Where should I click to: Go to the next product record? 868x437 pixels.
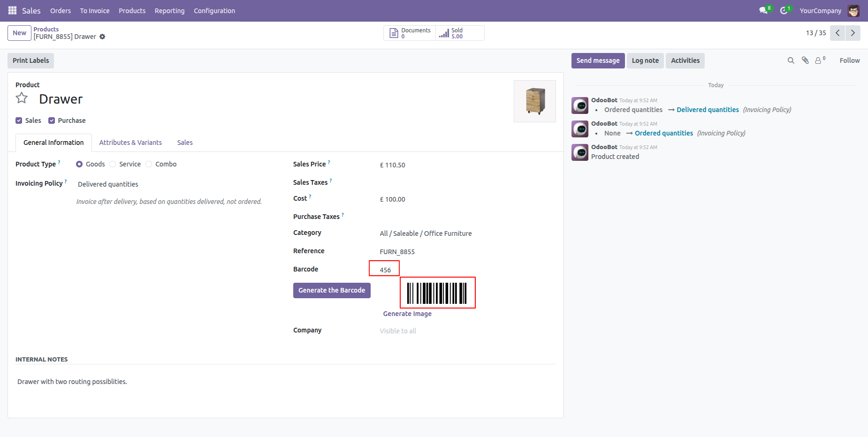853,33
